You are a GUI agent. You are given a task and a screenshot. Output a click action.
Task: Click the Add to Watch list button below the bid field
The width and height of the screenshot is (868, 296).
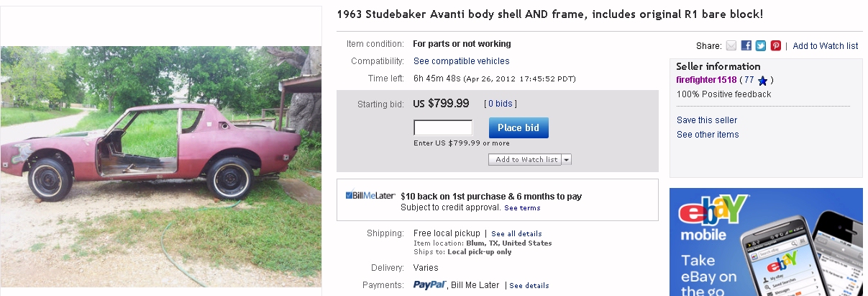[526, 160]
